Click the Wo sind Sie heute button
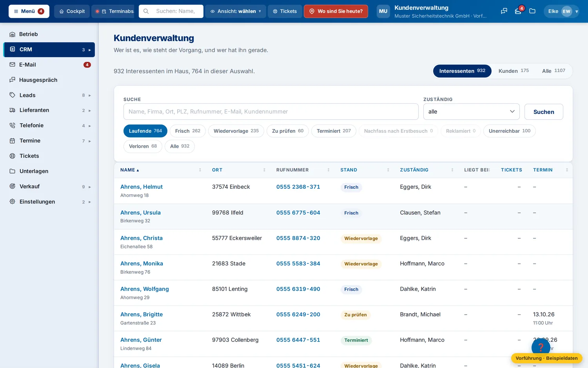 coord(336,11)
